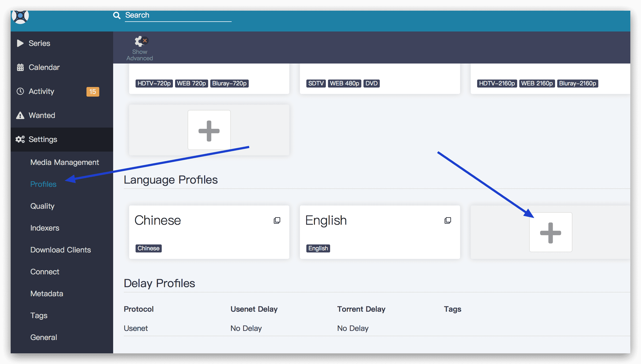Open the Wanted section
Viewport: 641px width, 364px height.
click(42, 115)
